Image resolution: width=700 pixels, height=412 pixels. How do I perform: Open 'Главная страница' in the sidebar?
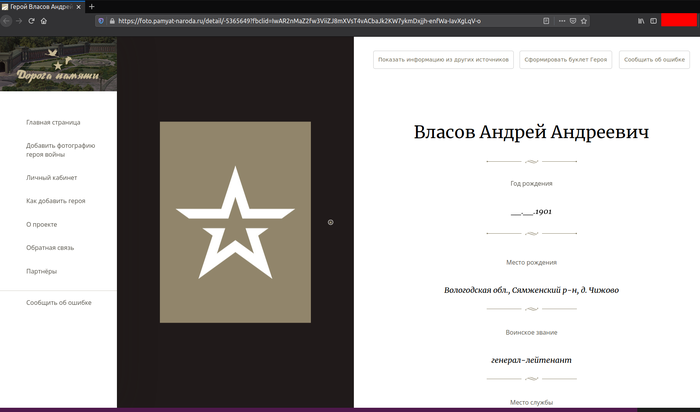click(53, 123)
